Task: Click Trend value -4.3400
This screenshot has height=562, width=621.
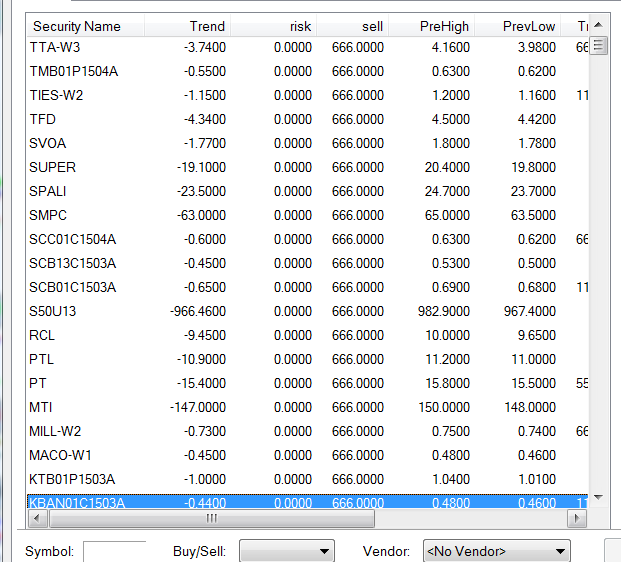Action: point(205,119)
